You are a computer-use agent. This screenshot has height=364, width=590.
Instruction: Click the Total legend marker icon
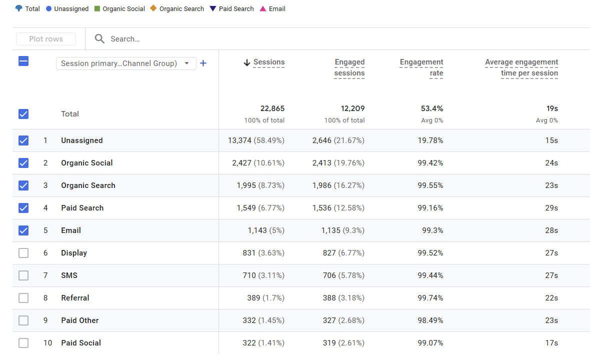(x=18, y=8)
